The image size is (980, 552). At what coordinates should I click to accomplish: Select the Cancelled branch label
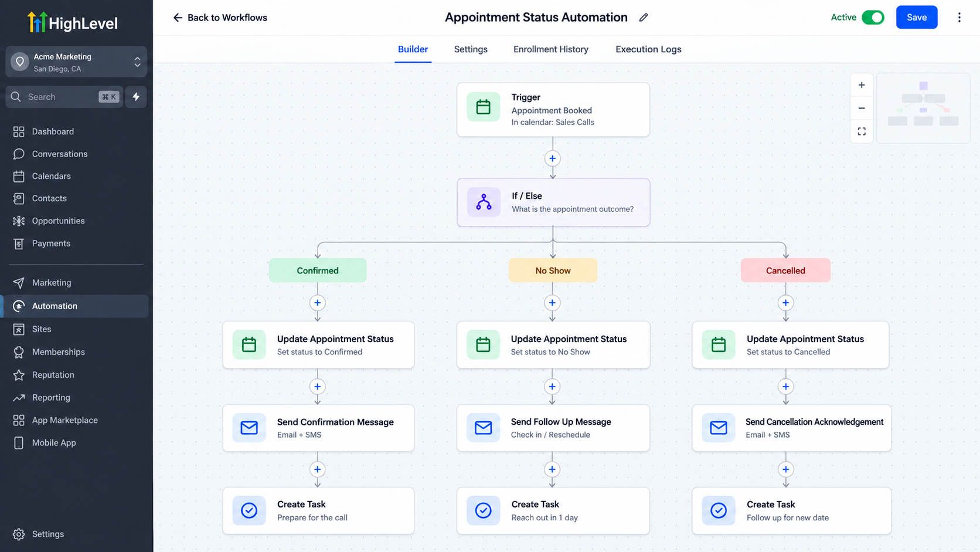pos(785,270)
